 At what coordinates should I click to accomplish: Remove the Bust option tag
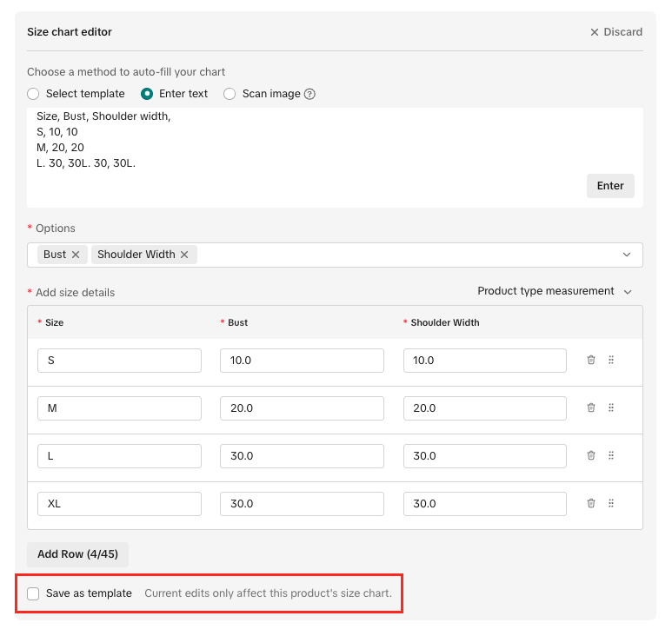point(76,255)
